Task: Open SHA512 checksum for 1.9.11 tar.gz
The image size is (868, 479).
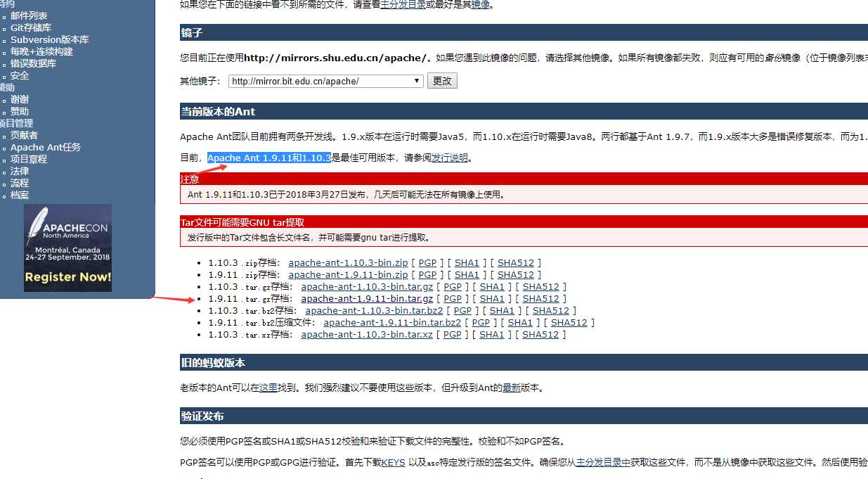Action: (541, 299)
